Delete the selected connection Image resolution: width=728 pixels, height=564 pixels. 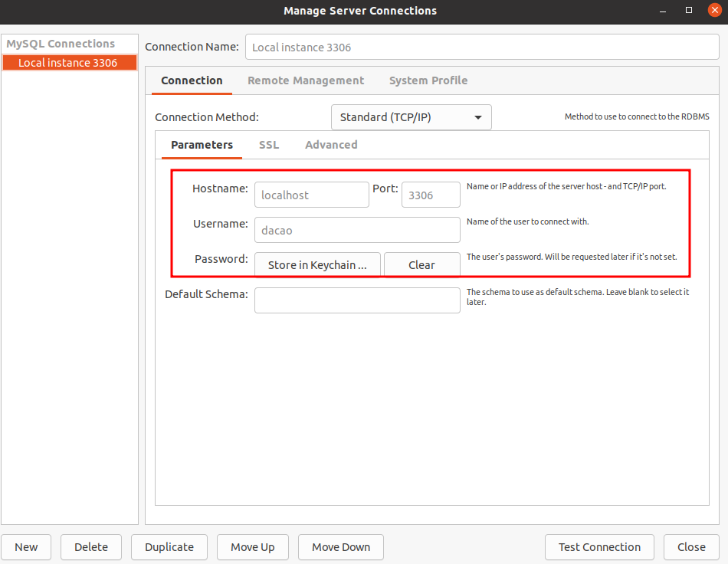pos(91,547)
